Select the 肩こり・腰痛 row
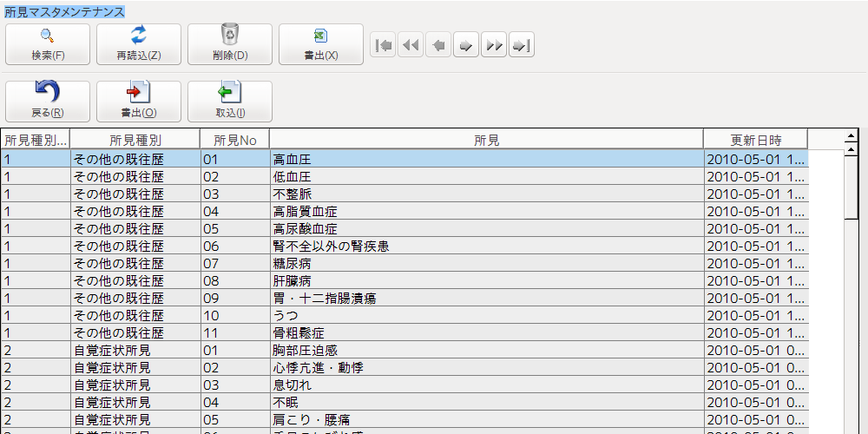The width and height of the screenshot is (868, 434). click(404, 419)
